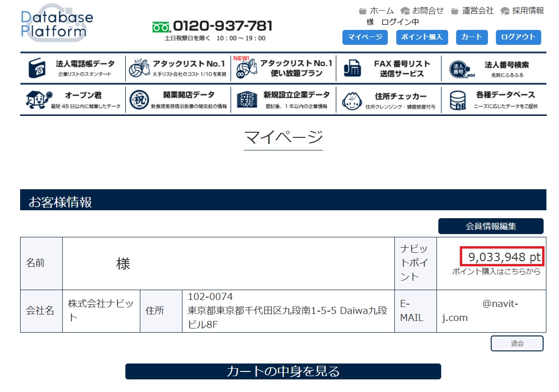Follow the ポイント購入はこちらから link

[496, 271]
